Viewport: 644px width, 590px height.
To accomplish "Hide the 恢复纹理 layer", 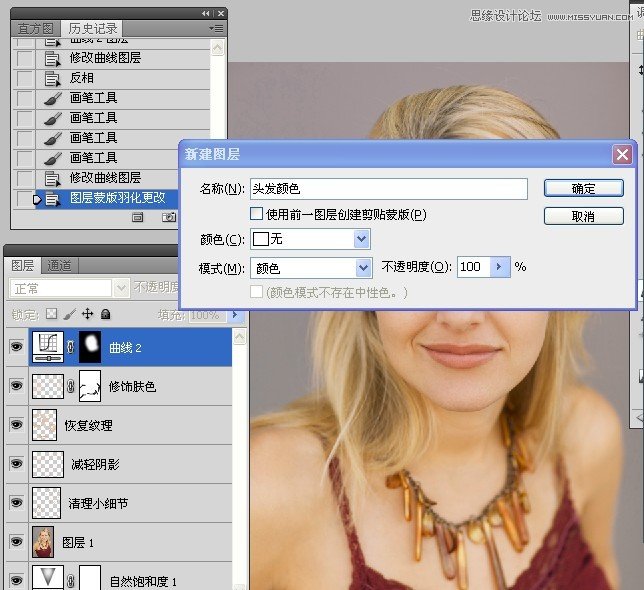I will [16, 424].
